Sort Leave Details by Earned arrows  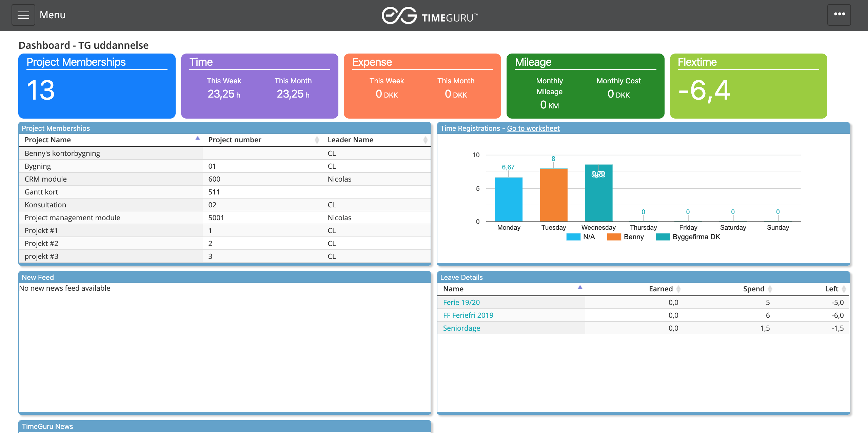(x=678, y=289)
